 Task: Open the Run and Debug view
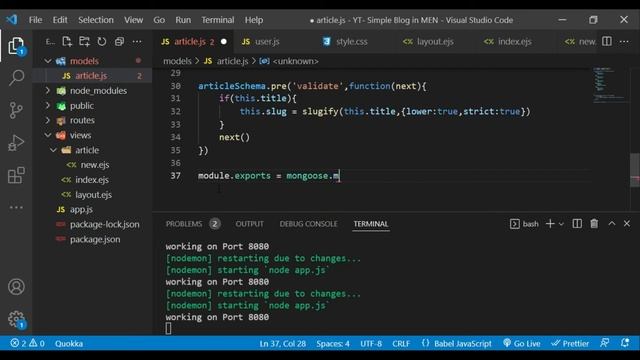(16, 143)
